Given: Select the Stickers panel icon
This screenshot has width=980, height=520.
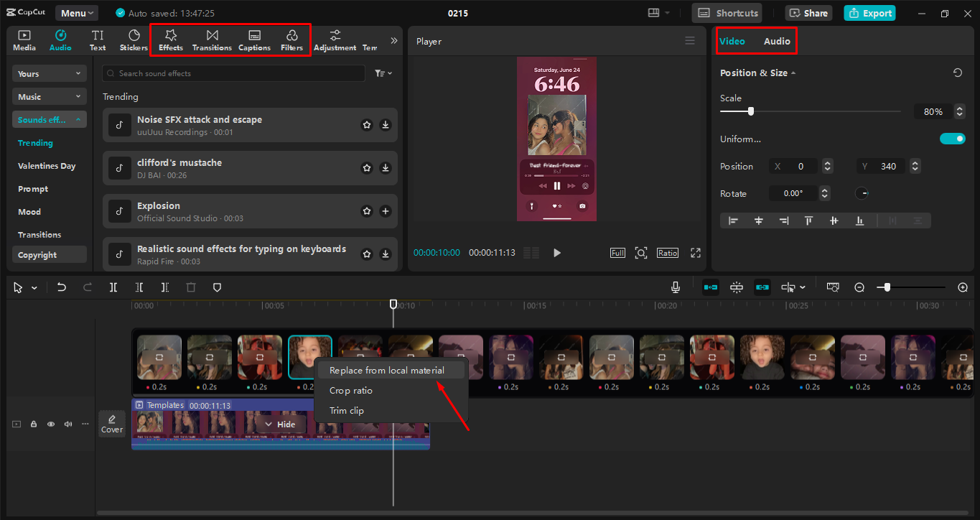Looking at the screenshot, I should pyautogui.click(x=134, y=40).
